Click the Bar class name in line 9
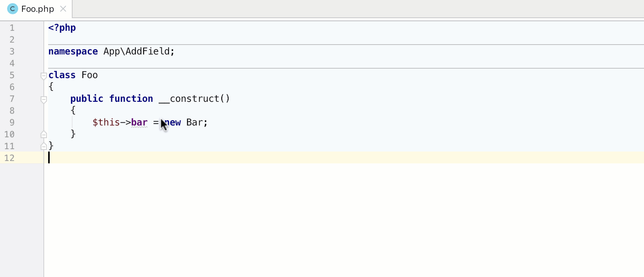 194,122
